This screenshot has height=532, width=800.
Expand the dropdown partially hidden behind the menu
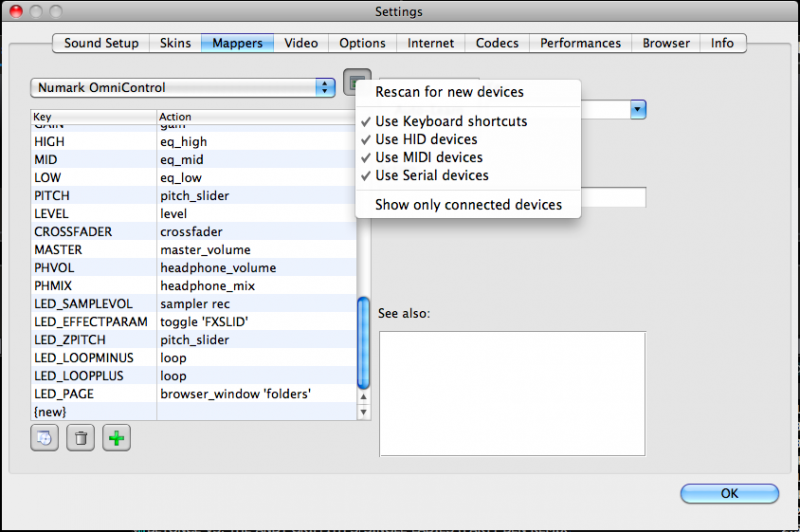[x=638, y=108]
